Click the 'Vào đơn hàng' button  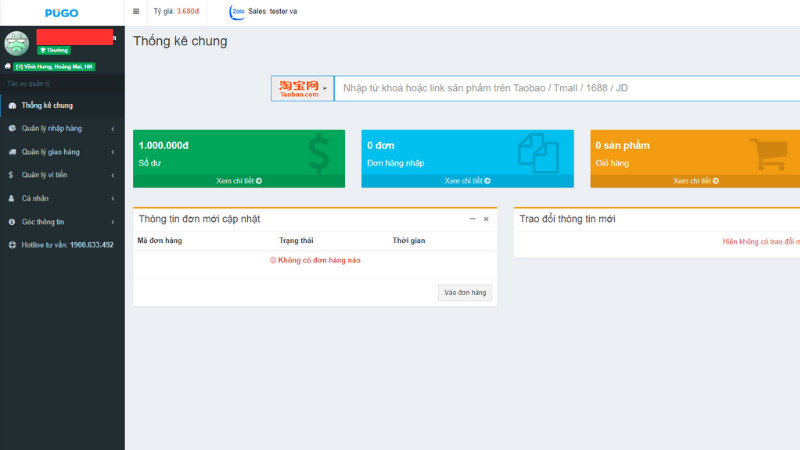point(465,293)
